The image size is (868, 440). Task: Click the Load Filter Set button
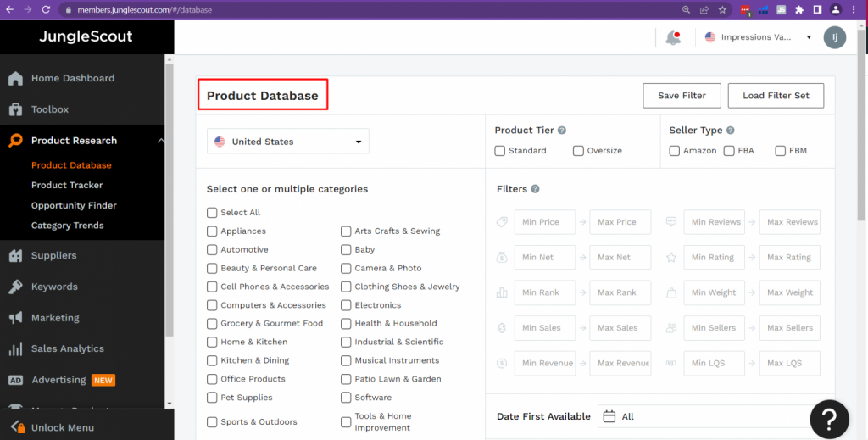click(775, 96)
